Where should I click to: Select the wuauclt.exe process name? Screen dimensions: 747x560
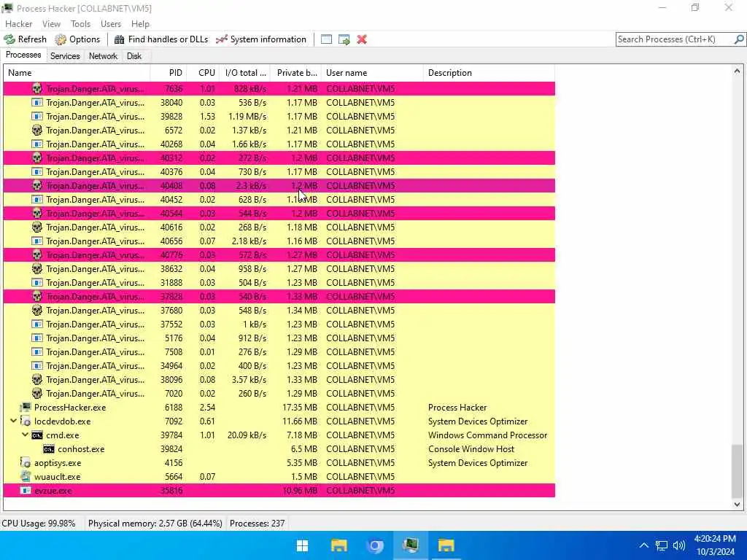pos(57,477)
